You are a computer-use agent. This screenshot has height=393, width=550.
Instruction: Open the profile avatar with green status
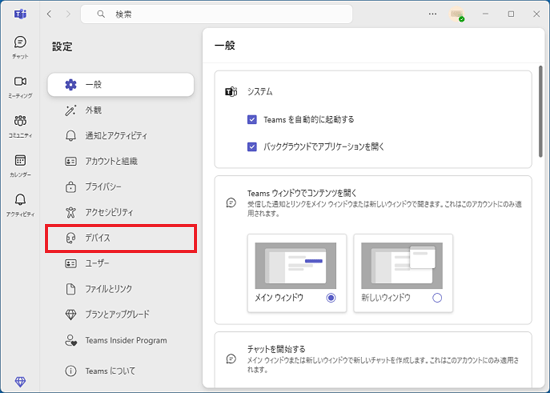click(457, 14)
